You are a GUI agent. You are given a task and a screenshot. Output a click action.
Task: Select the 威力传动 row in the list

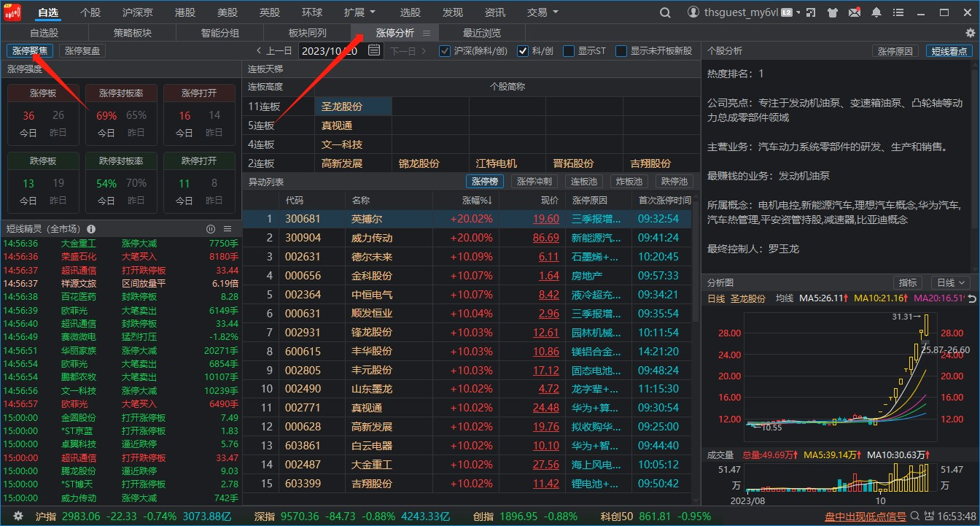point(467,238)
